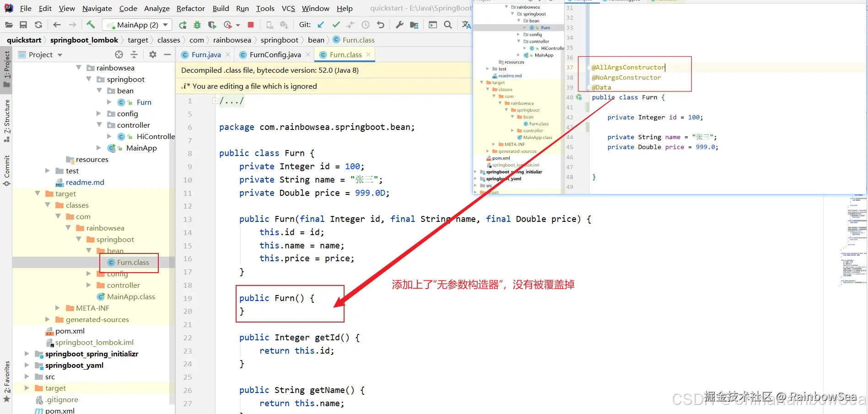This screenshot has width=868, height=414.
Task: Navigate back with the left arrow icon
Action: (x=57, y=25)
